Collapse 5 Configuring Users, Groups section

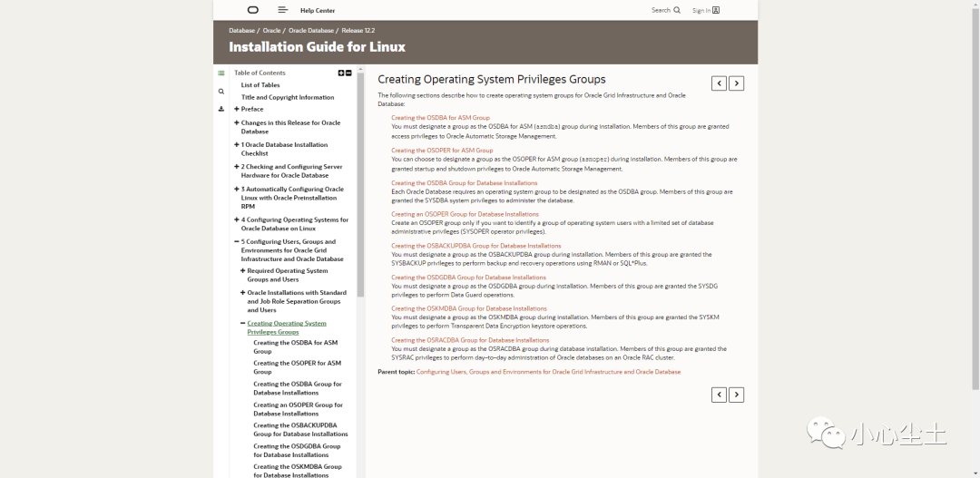236,241
